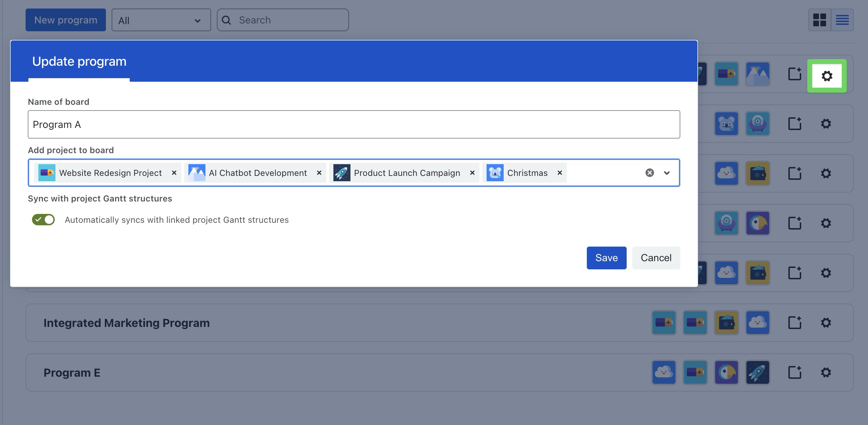Remove Website Redesign Project tag
Viewport: 868px width, 425px height.
[x=174, y=173]
